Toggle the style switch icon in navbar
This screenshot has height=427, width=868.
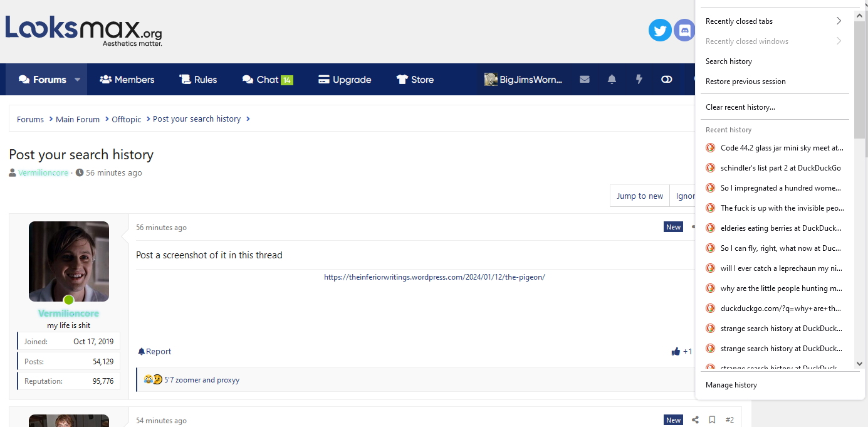click(666, 80)
